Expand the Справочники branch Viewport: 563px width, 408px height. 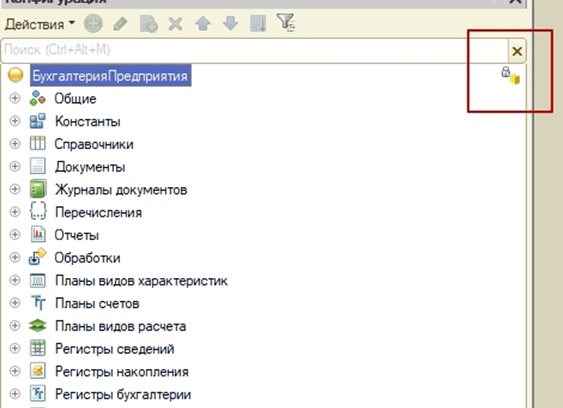[15, 143]
